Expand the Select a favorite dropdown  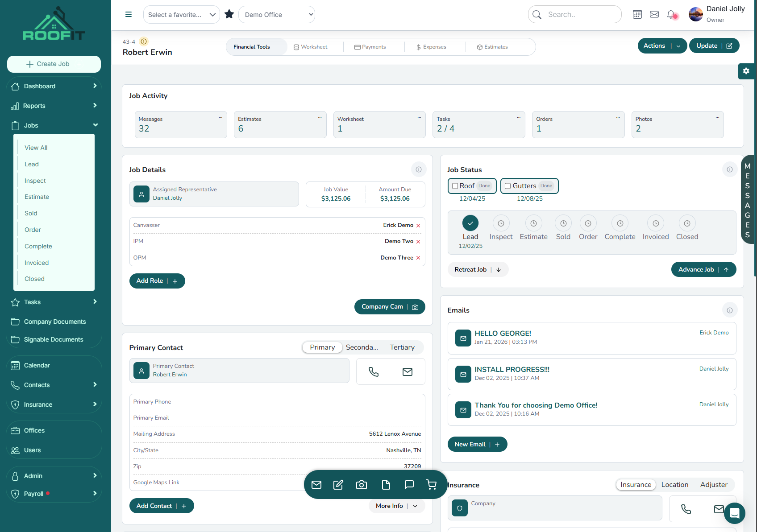tap(181, 15)
